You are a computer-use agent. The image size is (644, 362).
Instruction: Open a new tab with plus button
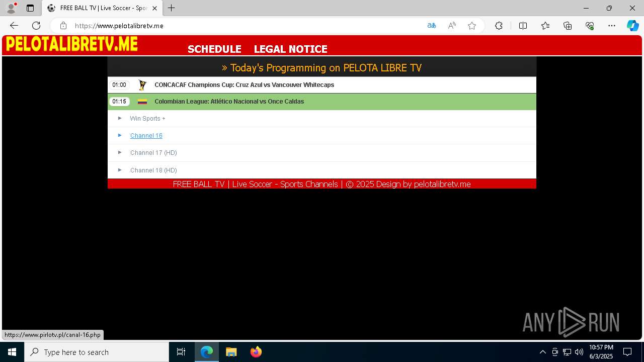point(172,8)
